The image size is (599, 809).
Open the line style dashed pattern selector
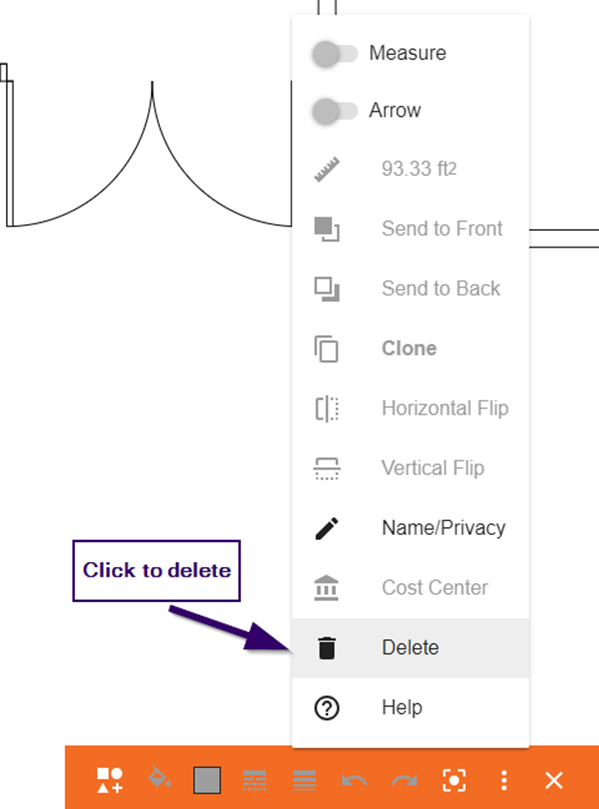pyautogui.click(x=254, y=780)
